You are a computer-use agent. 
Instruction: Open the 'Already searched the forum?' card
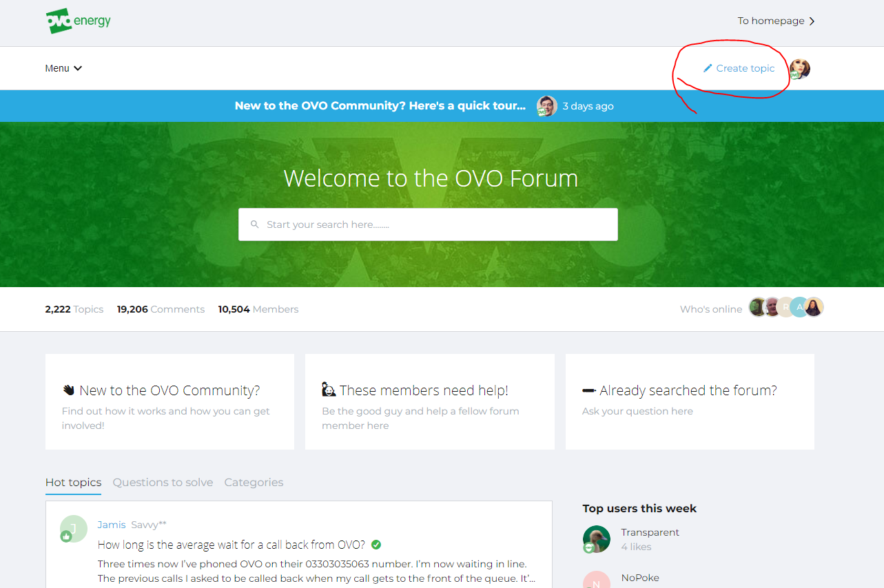690,401
